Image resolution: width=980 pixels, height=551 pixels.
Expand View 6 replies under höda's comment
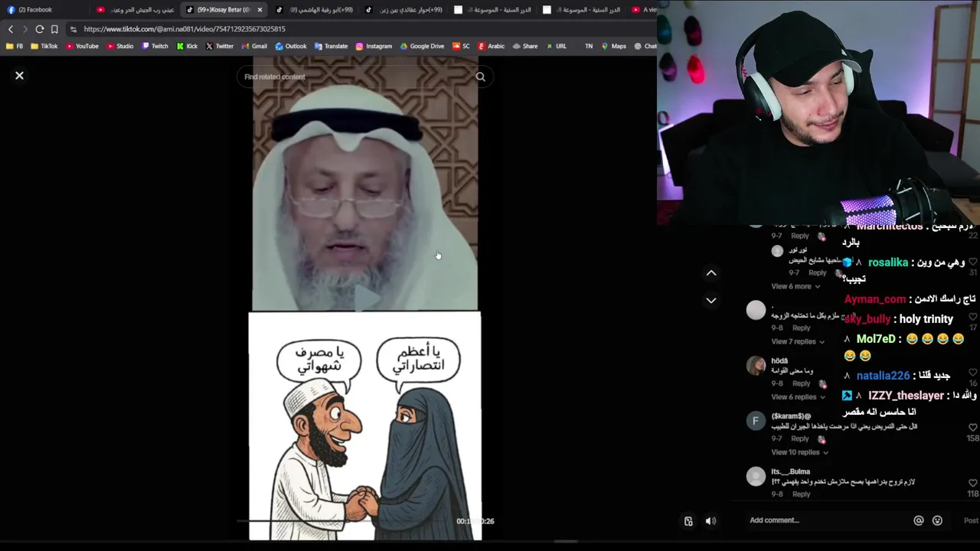pos(797,396)
